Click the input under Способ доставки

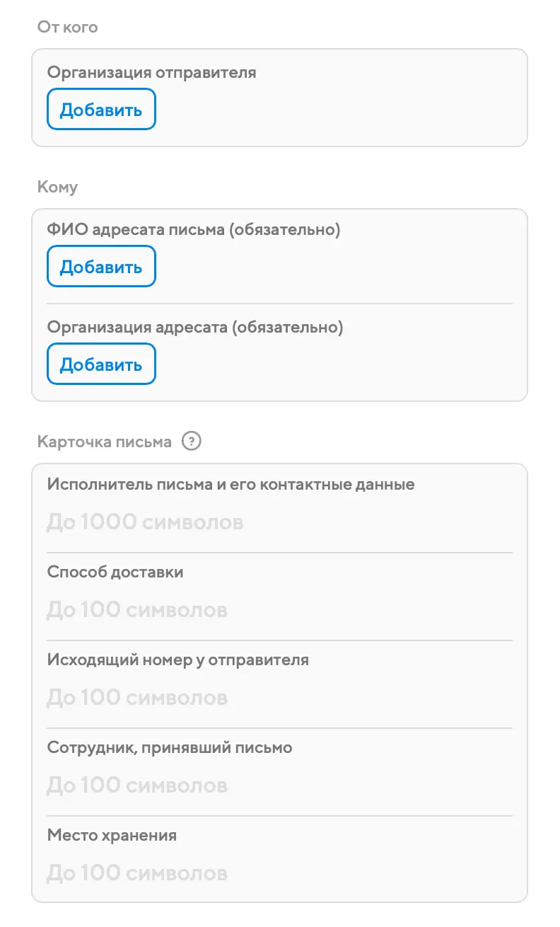pos(279,610)
